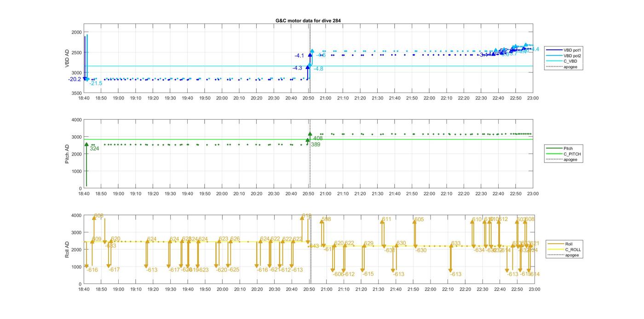Click the 'Roll AD' y-axis label
Viewport: 644px width, 319px height.
(67, 249)
